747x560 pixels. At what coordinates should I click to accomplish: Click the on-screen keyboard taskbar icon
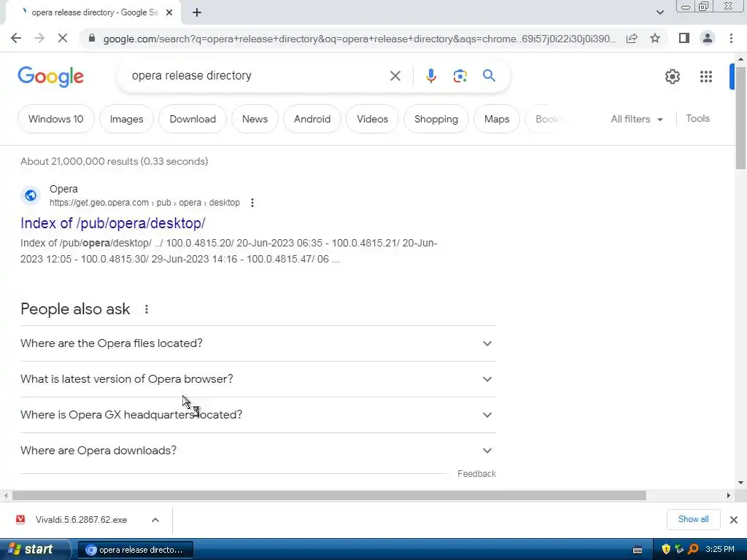(638, 550)
